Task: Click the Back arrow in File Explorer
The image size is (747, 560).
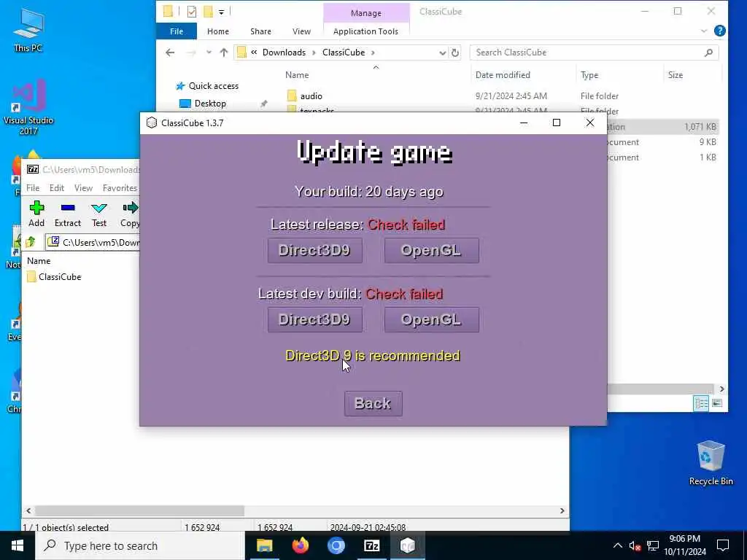Action: pos(170,52)
